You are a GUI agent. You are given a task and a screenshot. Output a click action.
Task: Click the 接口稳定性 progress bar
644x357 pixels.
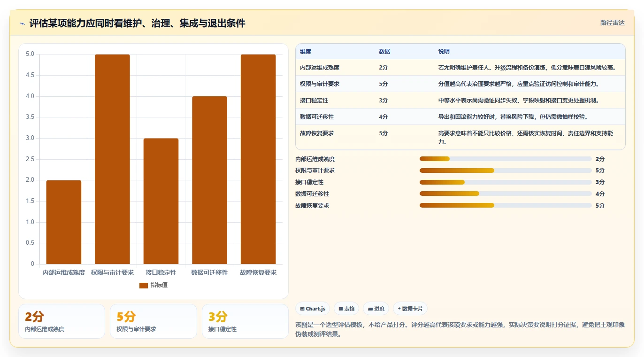pyautogui.click(x=506, y=182)
